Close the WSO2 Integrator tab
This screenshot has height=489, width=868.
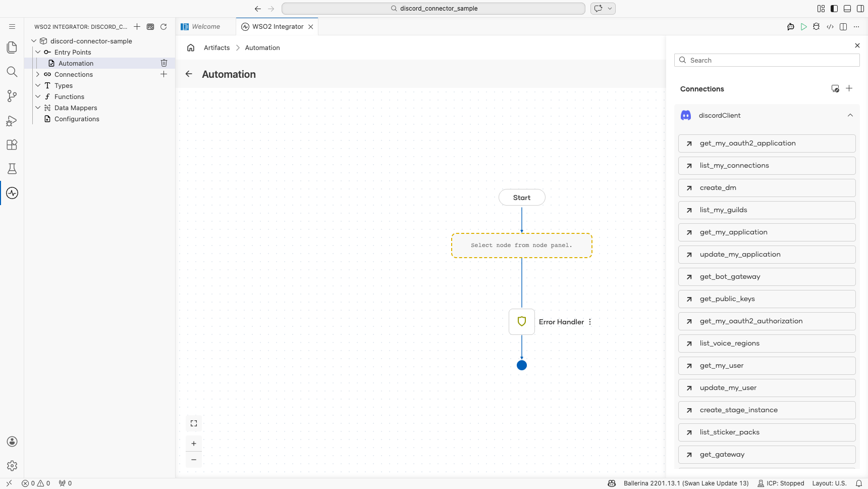pyautogui.click(x=311, y=27)
